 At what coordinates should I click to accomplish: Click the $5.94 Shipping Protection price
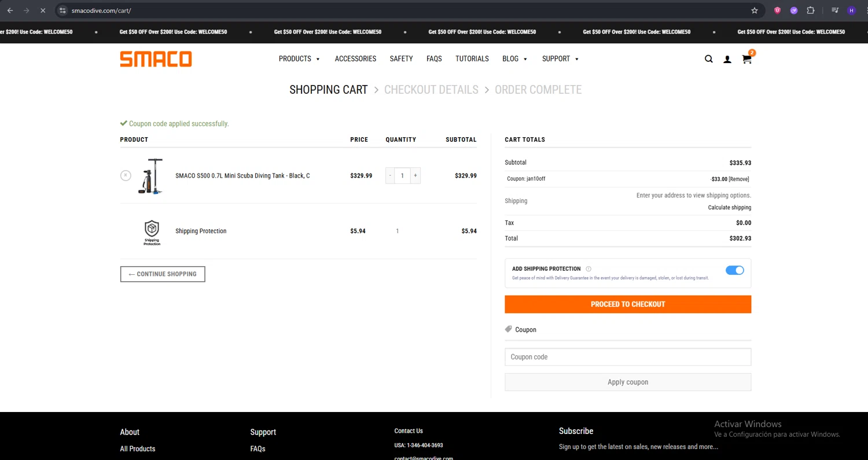point(358,231)
